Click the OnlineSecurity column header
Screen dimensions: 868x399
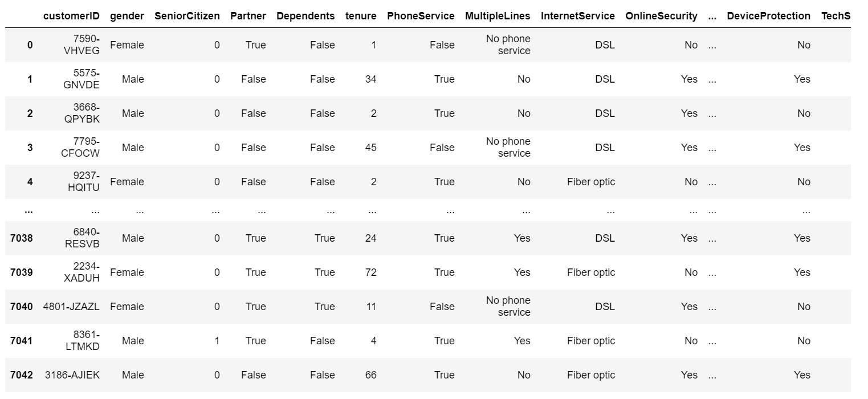click(661, 16)
